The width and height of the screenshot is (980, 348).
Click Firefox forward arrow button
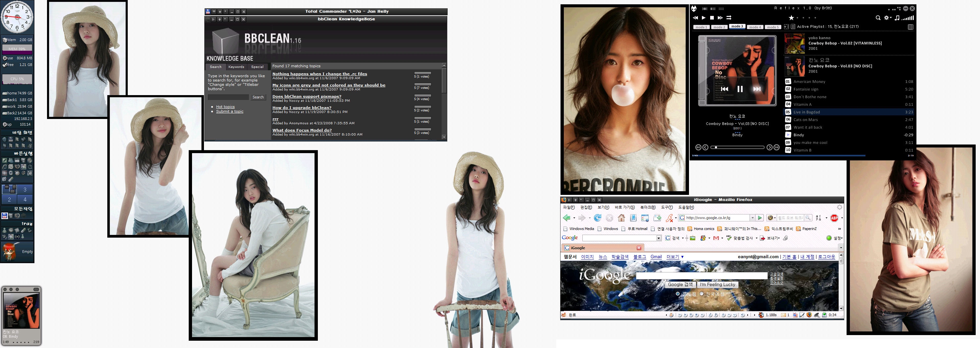point(581,218)
